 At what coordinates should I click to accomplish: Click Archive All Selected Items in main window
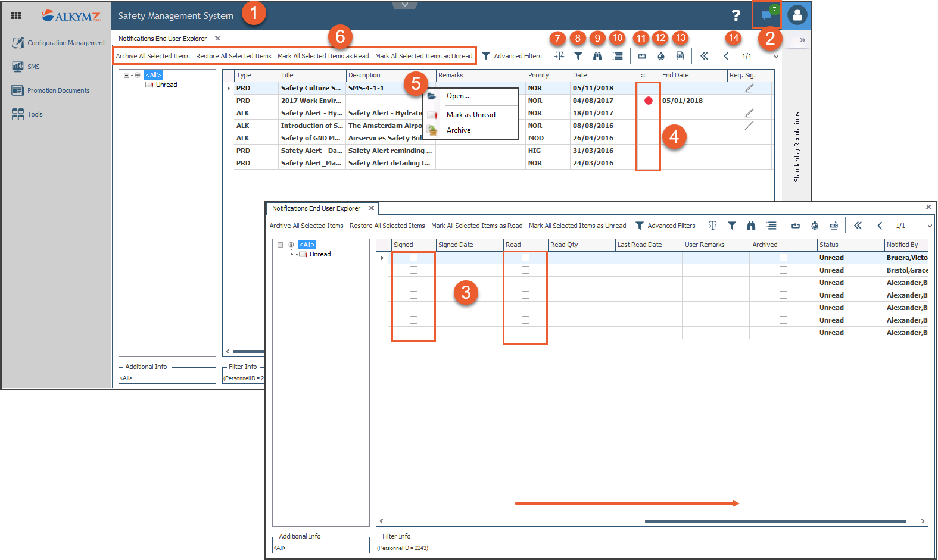coord(152,56)
